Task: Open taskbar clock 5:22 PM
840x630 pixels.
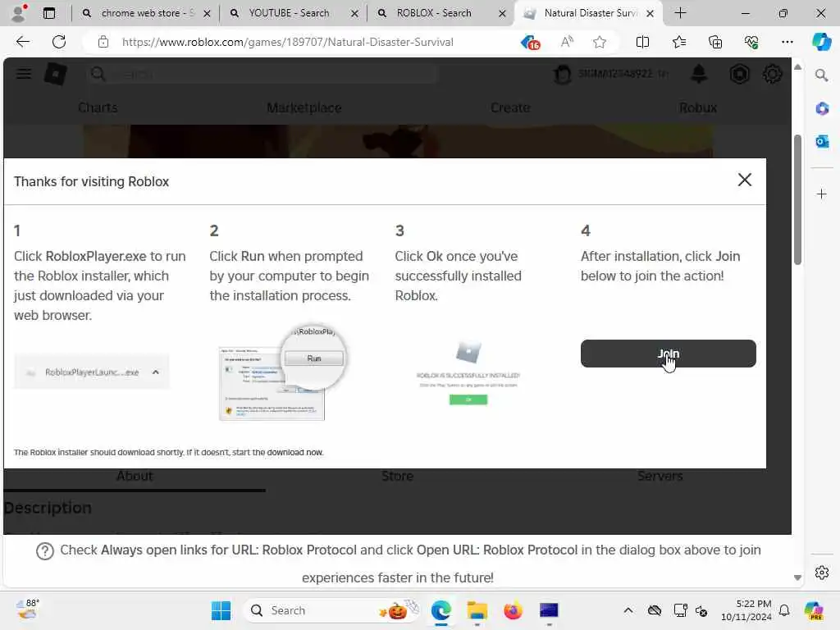Action: click(746, 610)
